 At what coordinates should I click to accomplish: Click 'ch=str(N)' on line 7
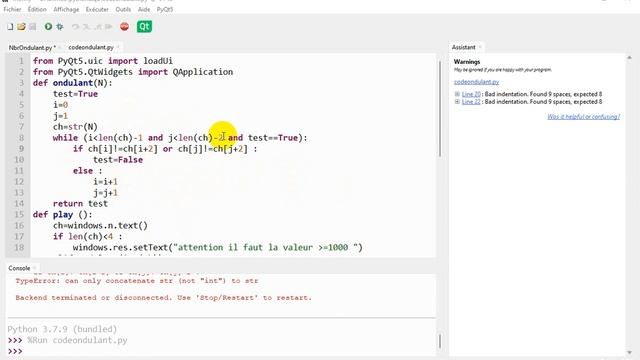pyautogui.click(x=75, y=127)
